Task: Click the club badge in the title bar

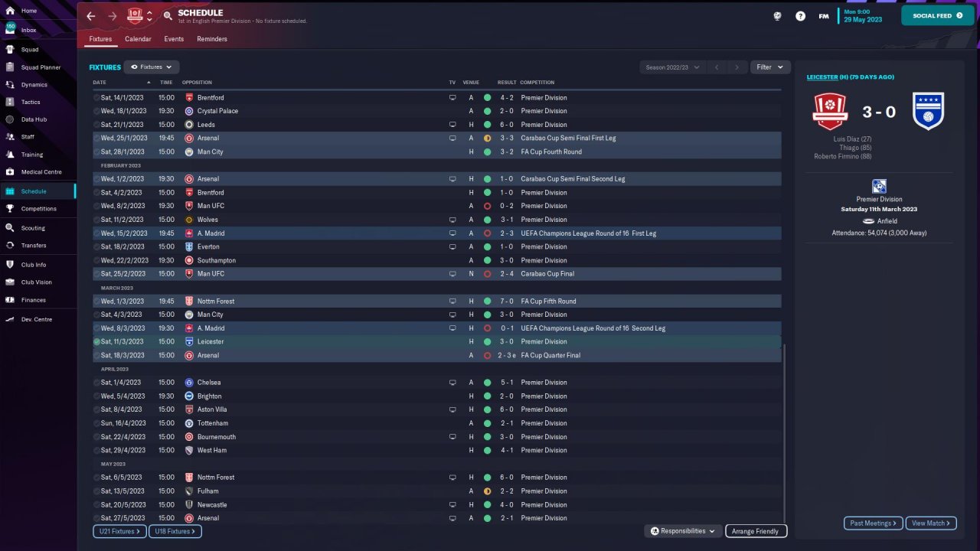Action: click(136, 15)
